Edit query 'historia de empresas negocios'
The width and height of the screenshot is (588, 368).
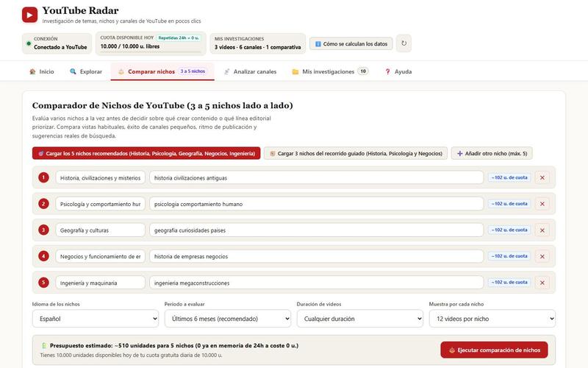[316, 256]
